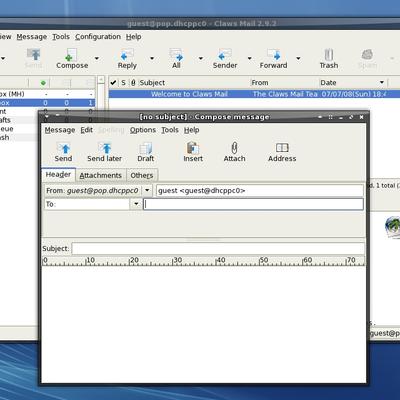Image resolution: width=400 pixels, height=400 pixels.
Task: Click the greyed Send icon in main window
Action: 33,55
